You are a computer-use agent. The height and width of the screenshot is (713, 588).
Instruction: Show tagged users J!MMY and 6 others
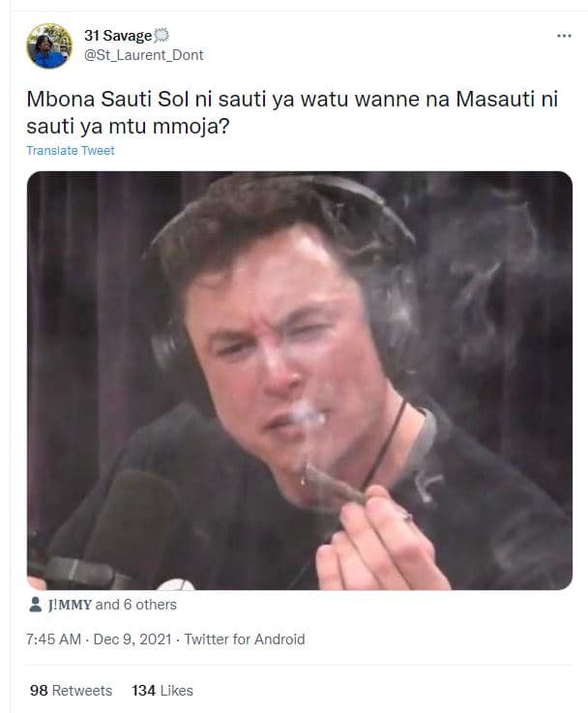112,605
